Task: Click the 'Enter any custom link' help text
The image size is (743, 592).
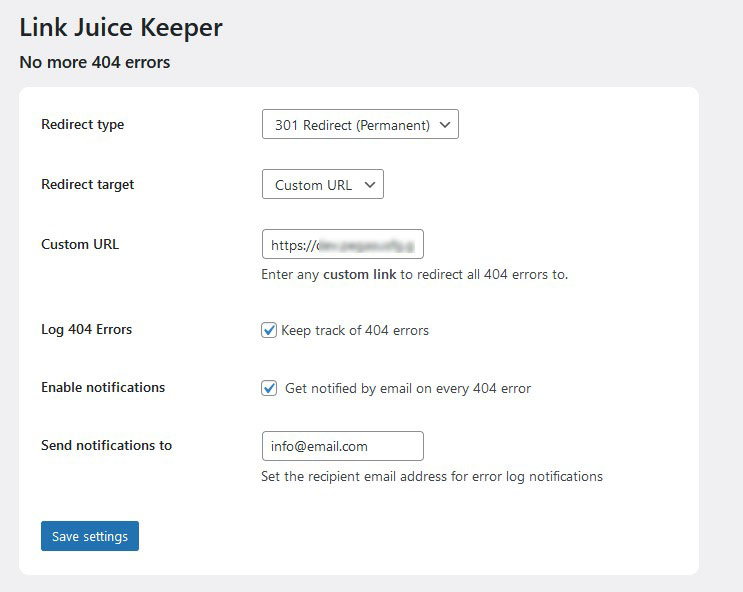Action: click(x=415, y=274)
